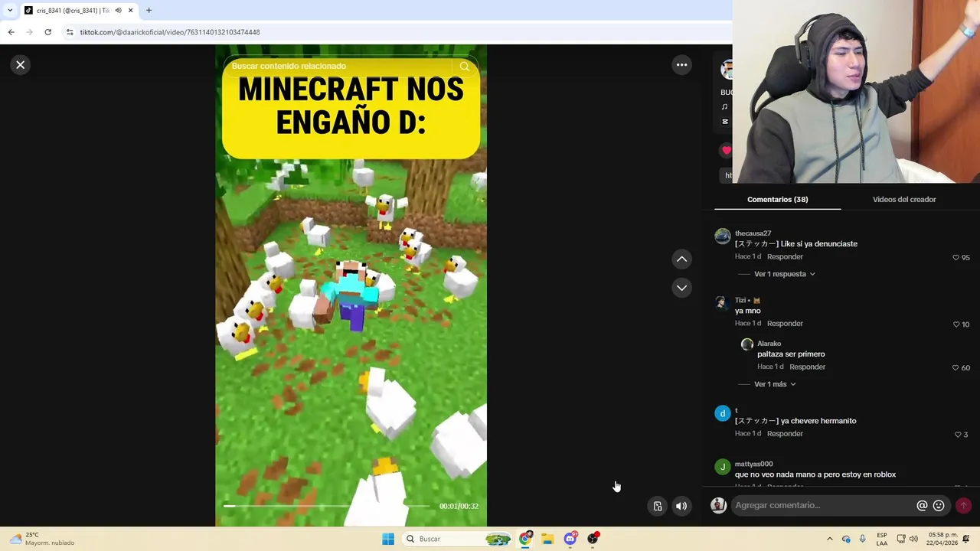The width and height of the screenshot is (980, 551).
Task: Reload the page with refresh icon
Action: pos(47,32)
